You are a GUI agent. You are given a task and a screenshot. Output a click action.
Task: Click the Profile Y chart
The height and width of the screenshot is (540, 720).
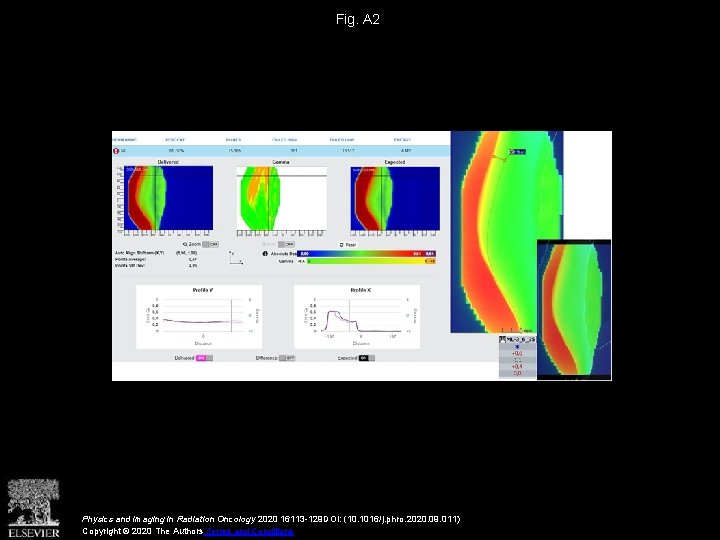(x=199, y=316)
